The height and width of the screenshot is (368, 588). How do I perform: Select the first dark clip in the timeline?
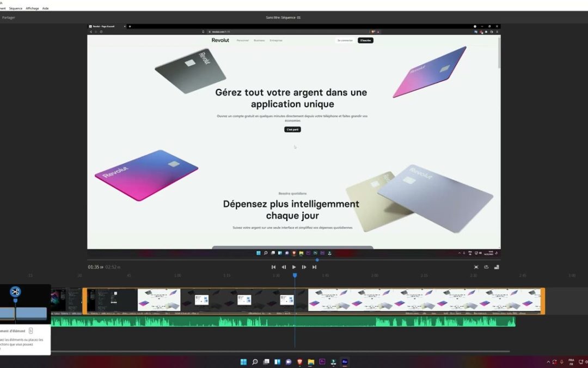point(66,300)
